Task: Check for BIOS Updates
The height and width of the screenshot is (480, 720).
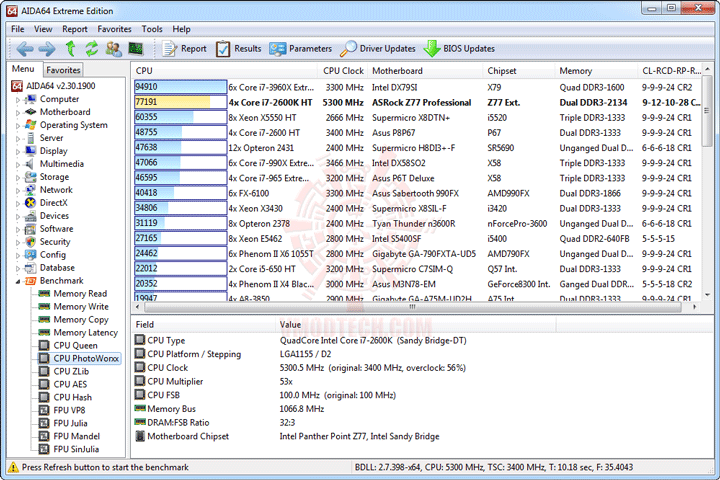Action: point(459,49)
